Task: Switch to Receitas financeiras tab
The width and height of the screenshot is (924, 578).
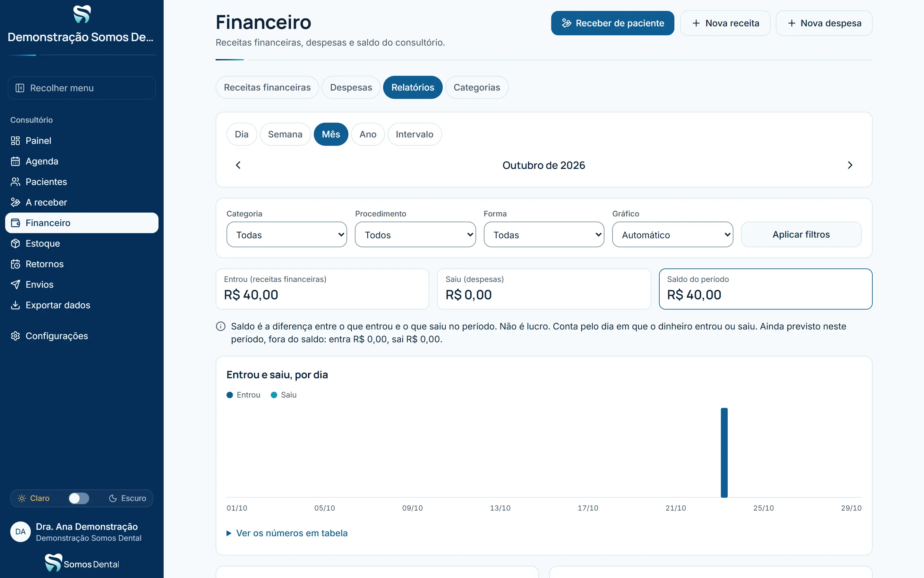Action: click(x=267, y=88)
